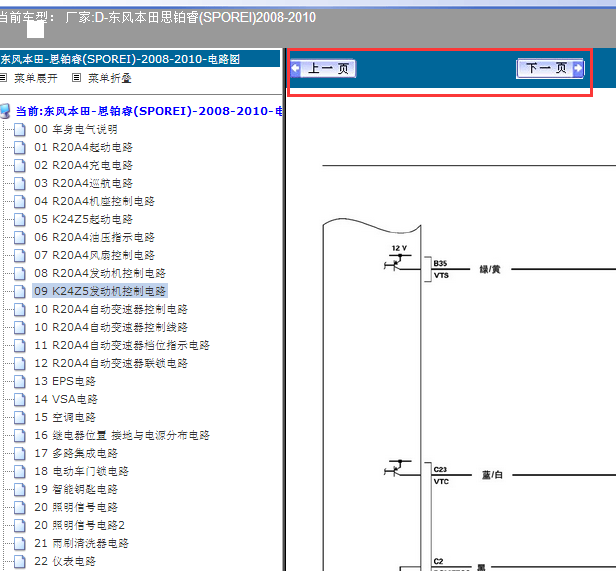Open 03 R20A4巡航电路
The image size is (616, 571).
click(x=83, y=184)
